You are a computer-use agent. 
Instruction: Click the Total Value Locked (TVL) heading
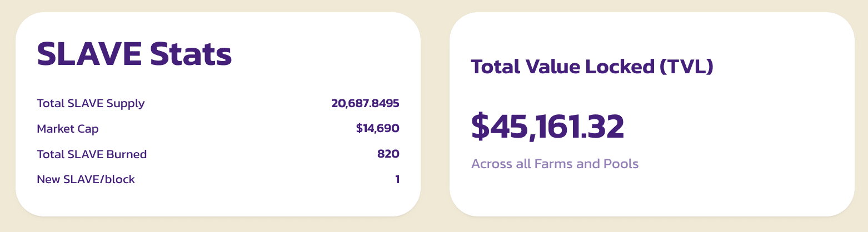pyautogui.click(x=592, y=67)
